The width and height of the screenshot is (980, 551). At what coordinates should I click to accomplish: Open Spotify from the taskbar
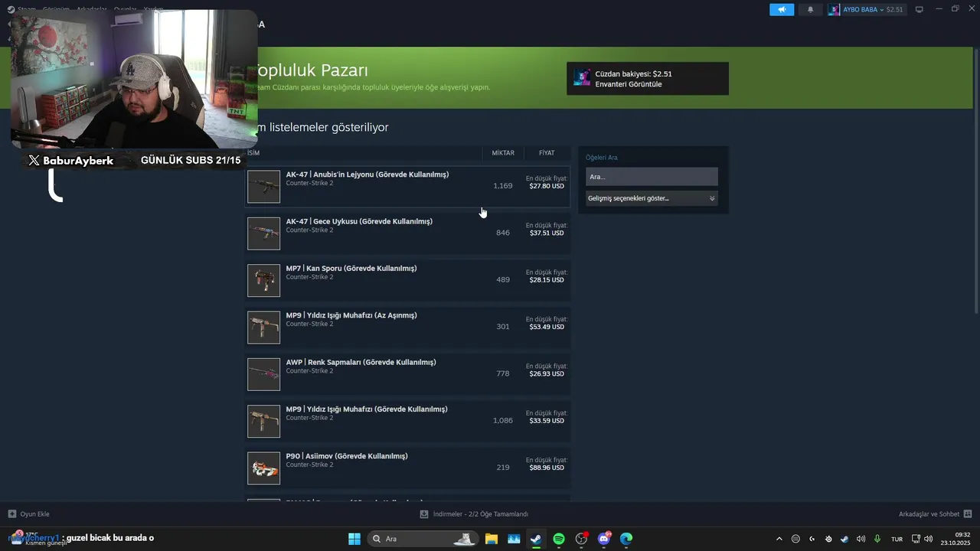pos(559,539)
